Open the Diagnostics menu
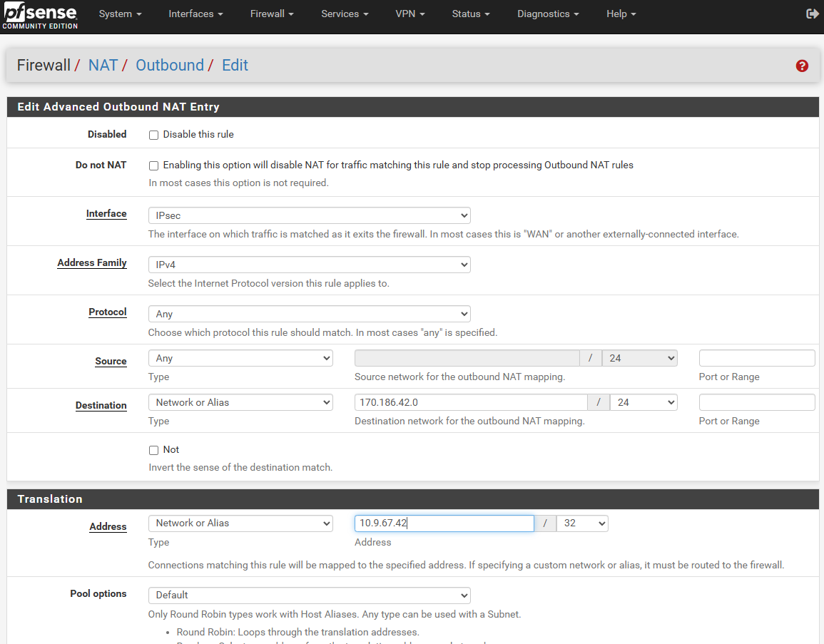The width and height of the screenshot is (824, 644). (x=548, y=14)
